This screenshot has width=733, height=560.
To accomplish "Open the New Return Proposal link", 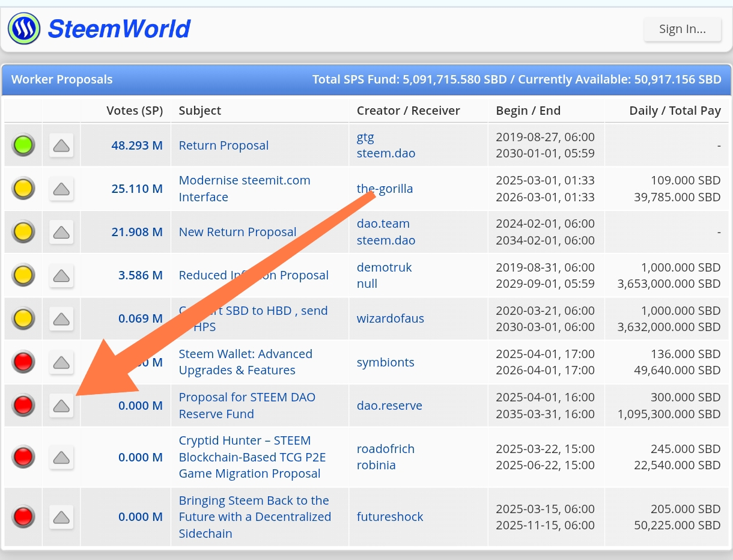I will (237, 232).
